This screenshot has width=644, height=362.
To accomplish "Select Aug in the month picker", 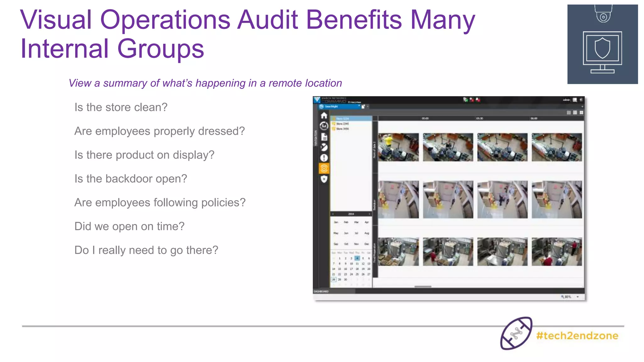I will [x=367, y=233].
